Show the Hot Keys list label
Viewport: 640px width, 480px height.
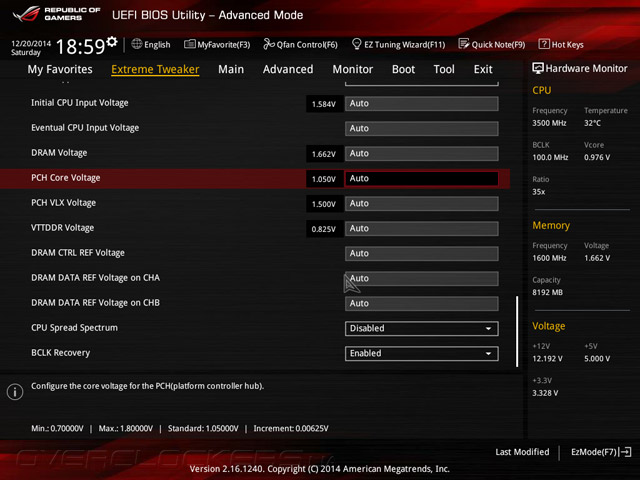tap(567, 44)
